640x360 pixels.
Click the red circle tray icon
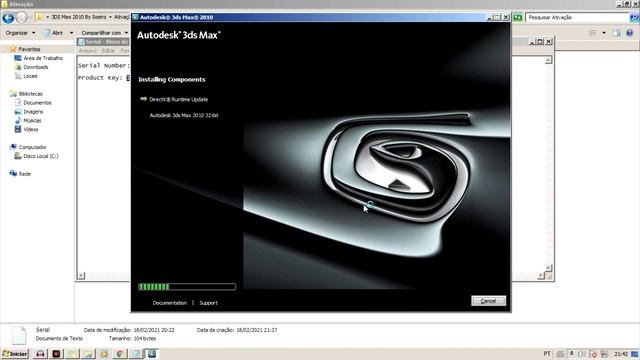(593, 354)
